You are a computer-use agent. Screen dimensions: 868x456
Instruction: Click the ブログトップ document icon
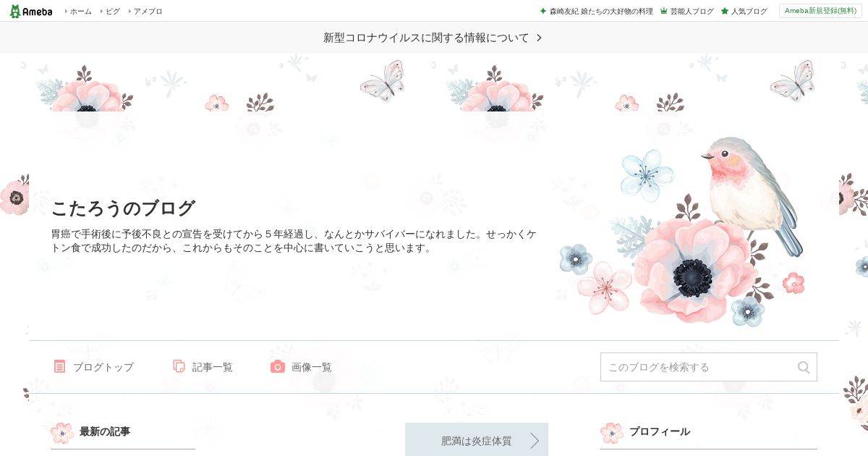coord(59,366)
